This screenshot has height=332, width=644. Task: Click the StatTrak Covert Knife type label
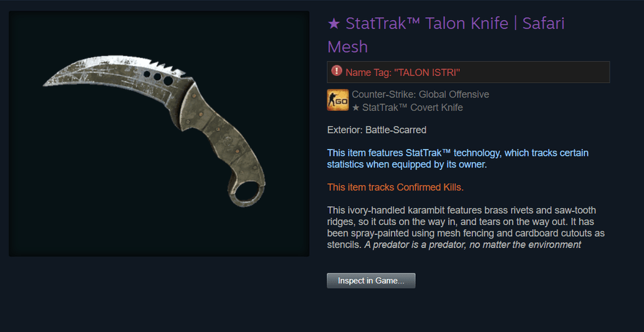point(408,108)
